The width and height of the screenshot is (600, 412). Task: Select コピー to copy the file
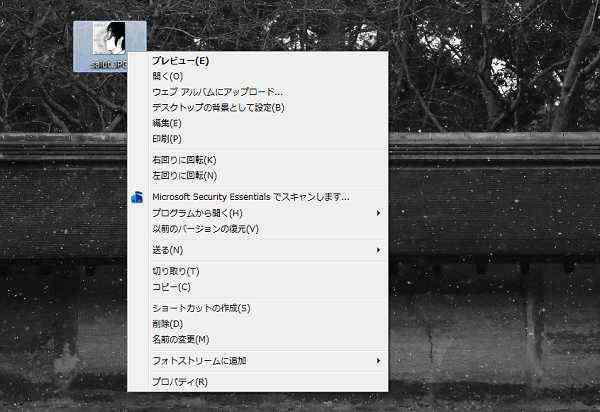(x=171, y=287)
